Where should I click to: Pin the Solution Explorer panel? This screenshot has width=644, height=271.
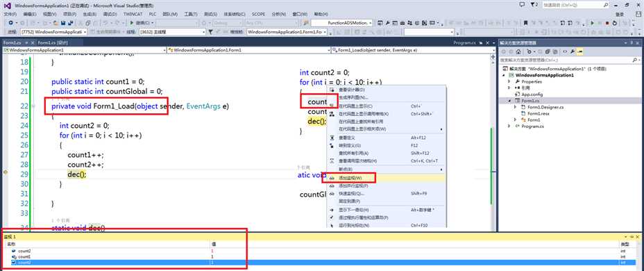point(632,43)
